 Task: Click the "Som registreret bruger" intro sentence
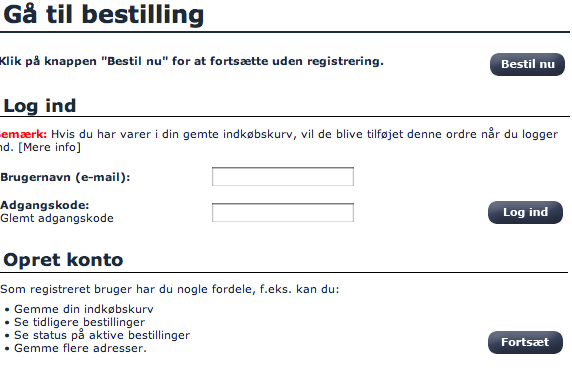tap(170, 290)
